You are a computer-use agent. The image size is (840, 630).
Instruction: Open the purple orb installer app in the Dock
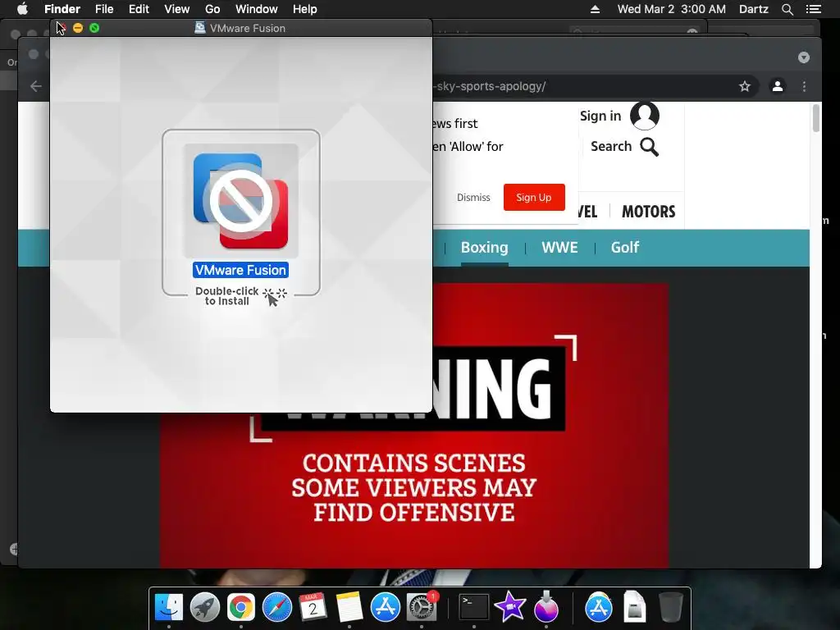546,608
